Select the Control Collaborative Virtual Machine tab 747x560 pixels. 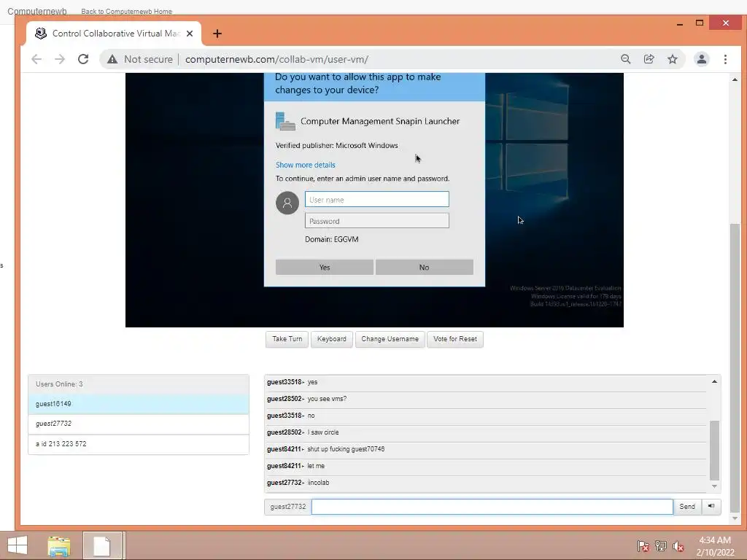pyautogui.click(x=113, y=34)
